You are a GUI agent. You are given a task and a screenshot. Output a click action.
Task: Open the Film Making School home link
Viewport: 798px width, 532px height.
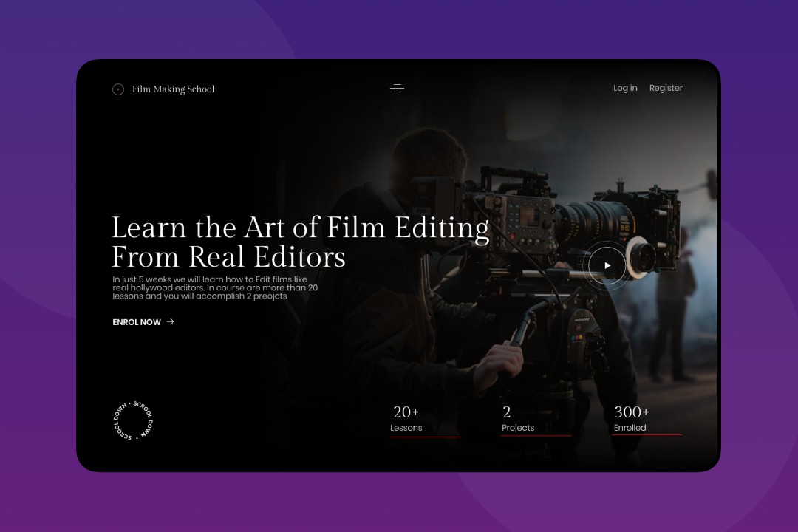click(x=173, y=89)
